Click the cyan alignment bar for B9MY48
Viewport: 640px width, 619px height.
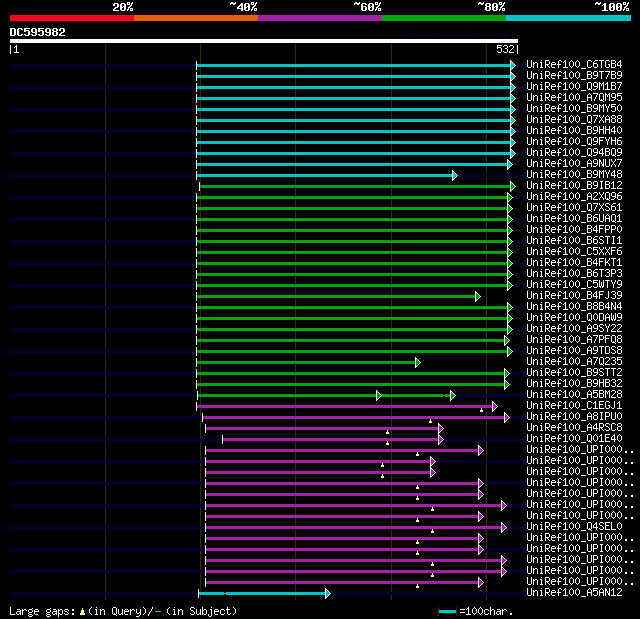(x=324, y=175)
